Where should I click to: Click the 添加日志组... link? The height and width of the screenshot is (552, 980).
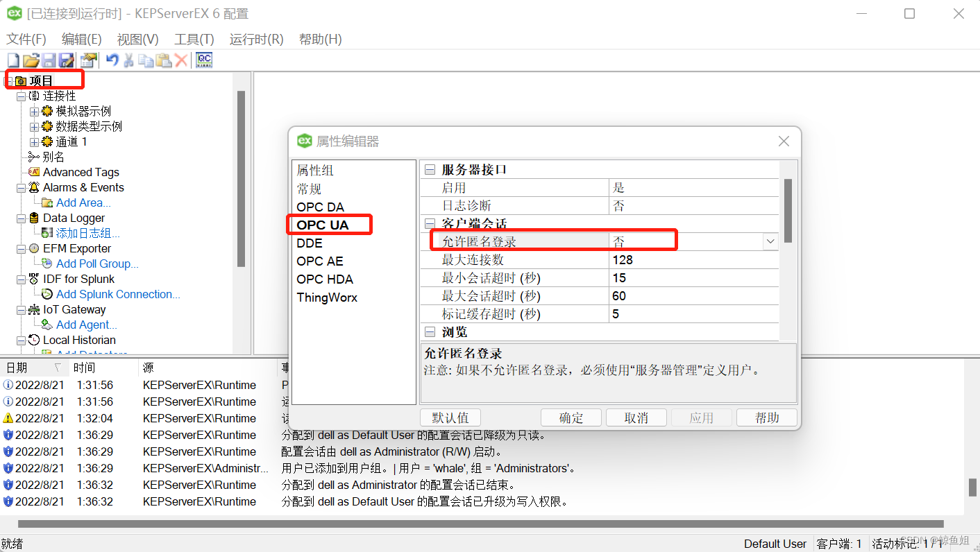88,233
